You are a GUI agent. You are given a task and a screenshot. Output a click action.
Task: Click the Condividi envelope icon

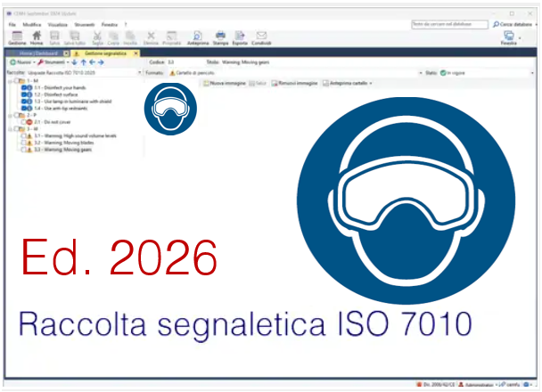pyautogui.click(x=262, y=37)
